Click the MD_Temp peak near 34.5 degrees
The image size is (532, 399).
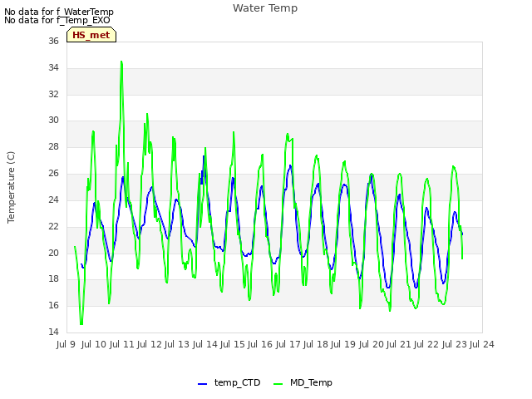121,62
